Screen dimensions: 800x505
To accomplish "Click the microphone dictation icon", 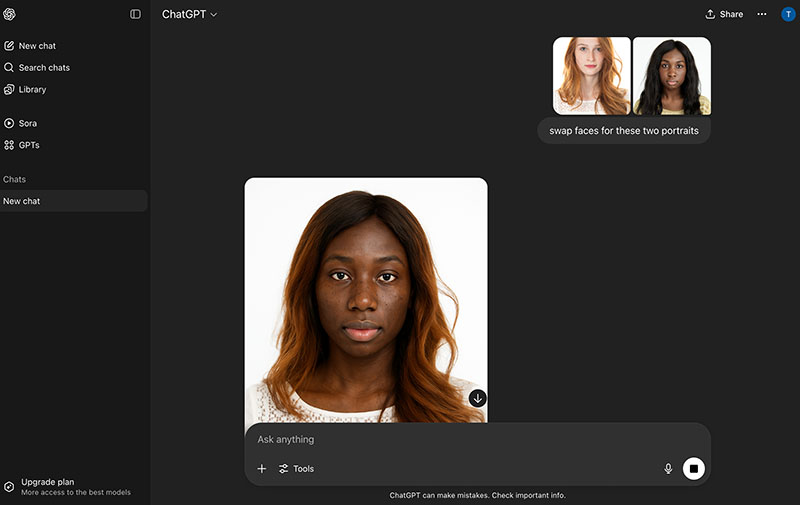I will point(668,469).
